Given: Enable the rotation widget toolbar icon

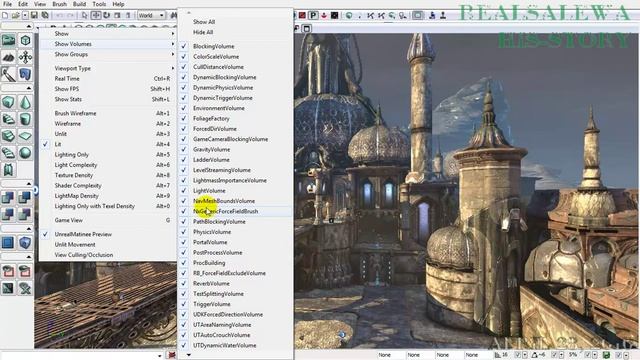Looking at the screenshot, I should tap(107, 16).
